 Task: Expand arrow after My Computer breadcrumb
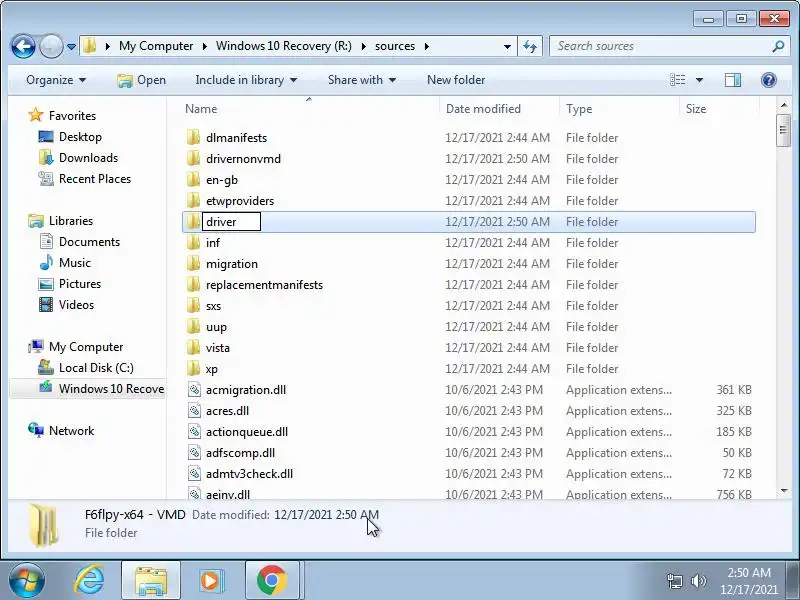coord(205,46)
